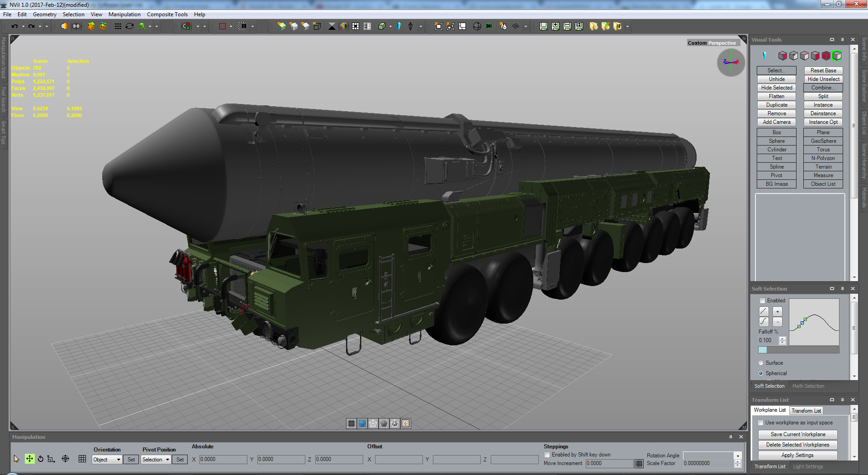Click a Save scene floppy disk icon
The height and width of the screenshot is (475, 868).
point(543,26)
